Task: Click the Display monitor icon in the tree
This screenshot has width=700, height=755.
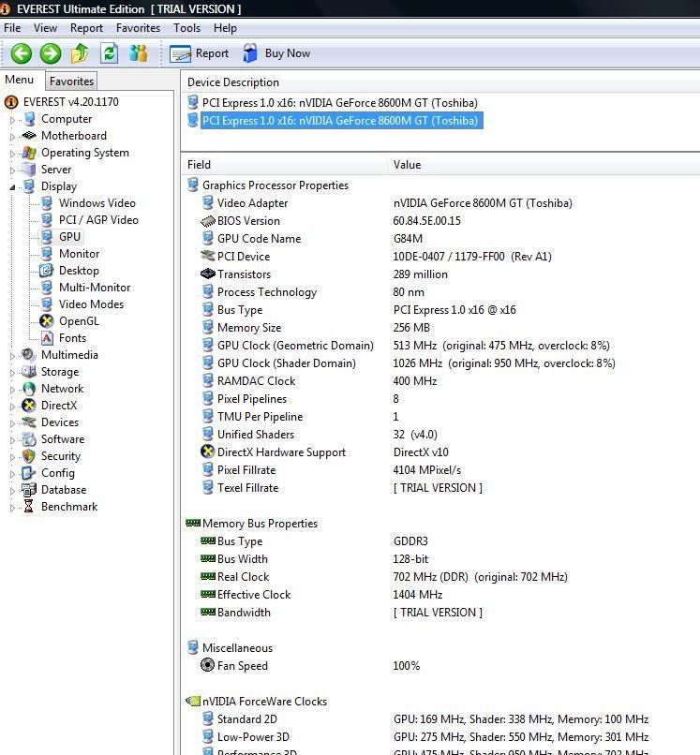Action: coord(29,186)
